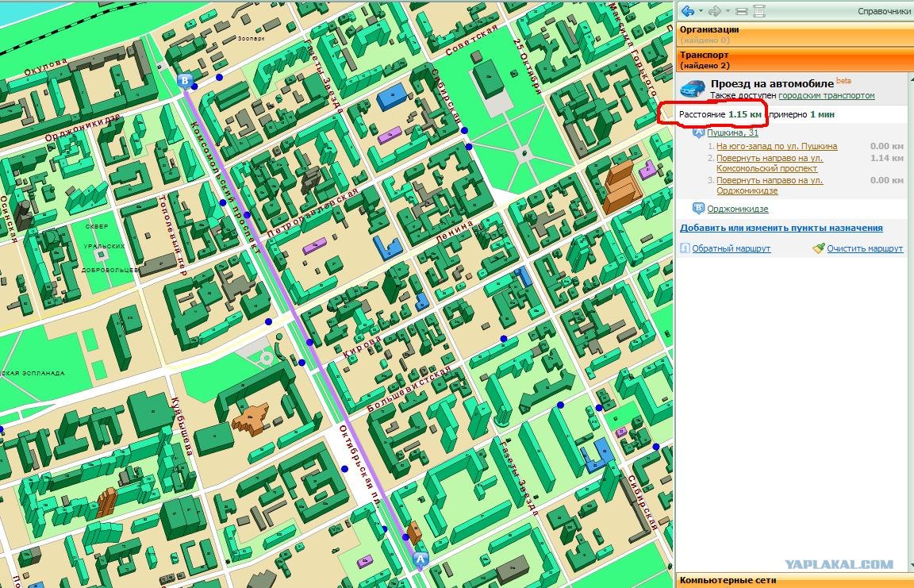The width and height of the screenshot is (914, 588).
Task: Click the Куйбышева street label on the map
Action: click(181, 427)
